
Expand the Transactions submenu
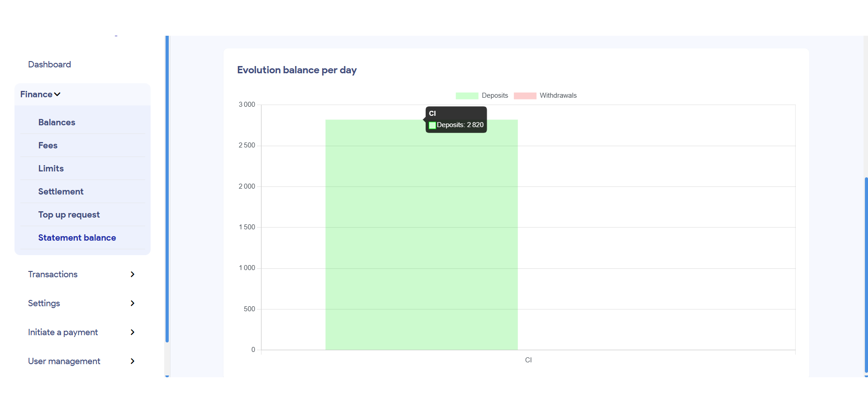(52, 274)
